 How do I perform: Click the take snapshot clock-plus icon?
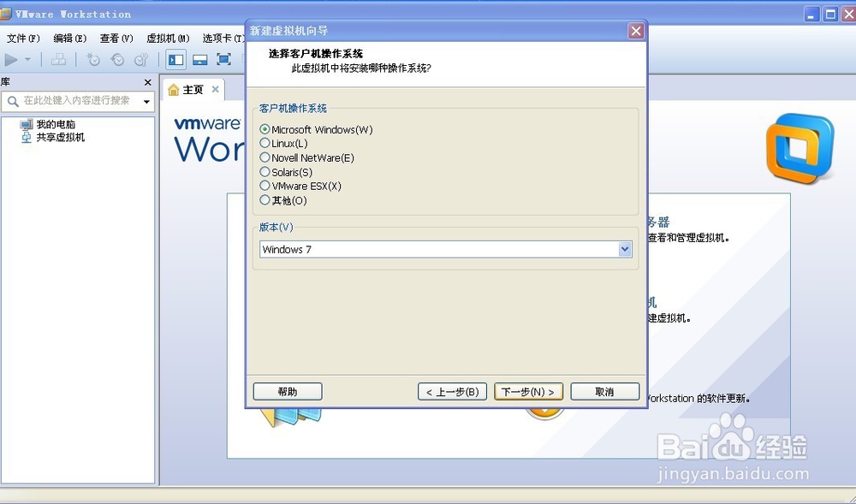click(93, 59)
